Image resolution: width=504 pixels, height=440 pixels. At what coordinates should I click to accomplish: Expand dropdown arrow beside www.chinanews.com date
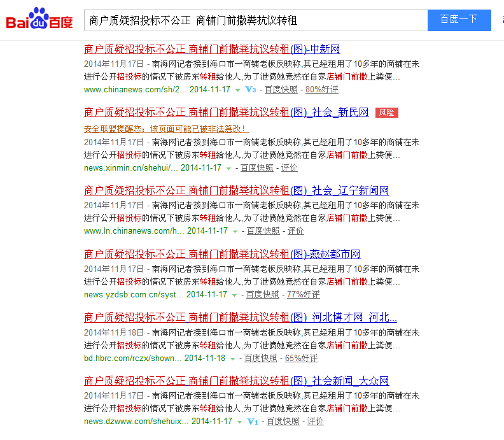[x=237, y=90]
